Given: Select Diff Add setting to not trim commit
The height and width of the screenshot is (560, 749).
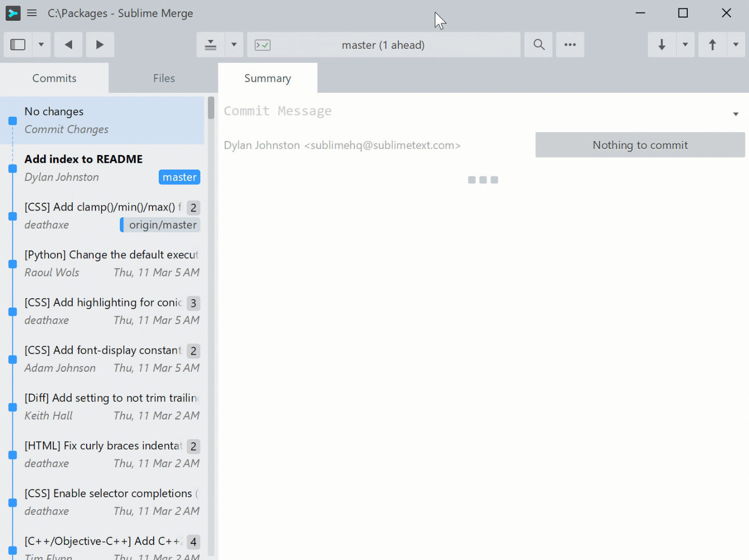Looking at the screenshot, I should [102, 407].
